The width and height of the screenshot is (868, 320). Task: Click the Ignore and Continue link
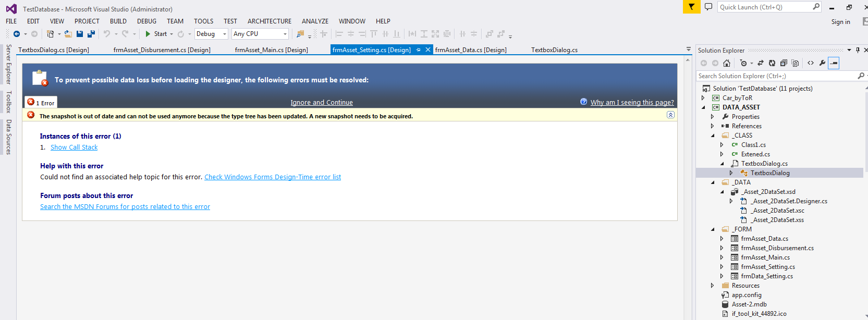[x=322, y=103]
